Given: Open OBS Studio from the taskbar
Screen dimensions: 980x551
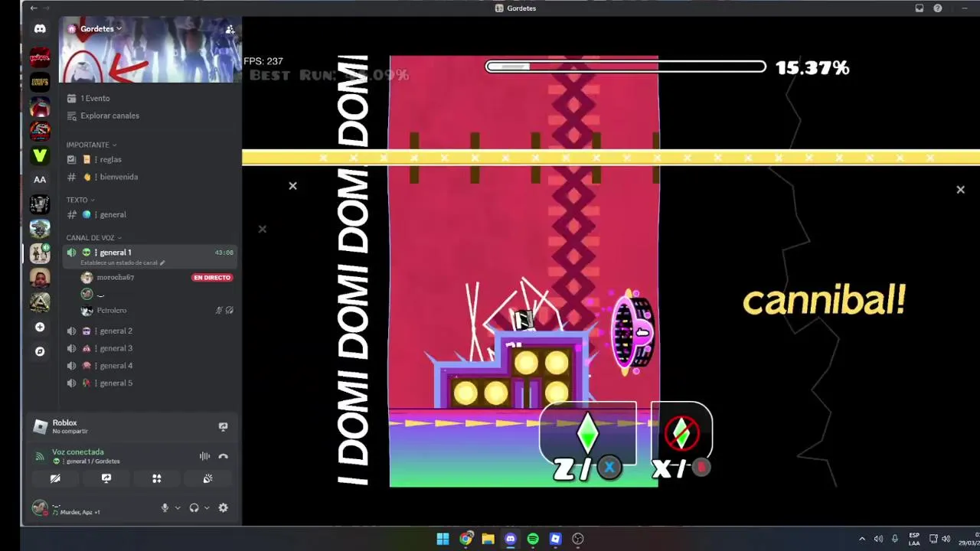Looking at the screenshot, I should 578,539.
